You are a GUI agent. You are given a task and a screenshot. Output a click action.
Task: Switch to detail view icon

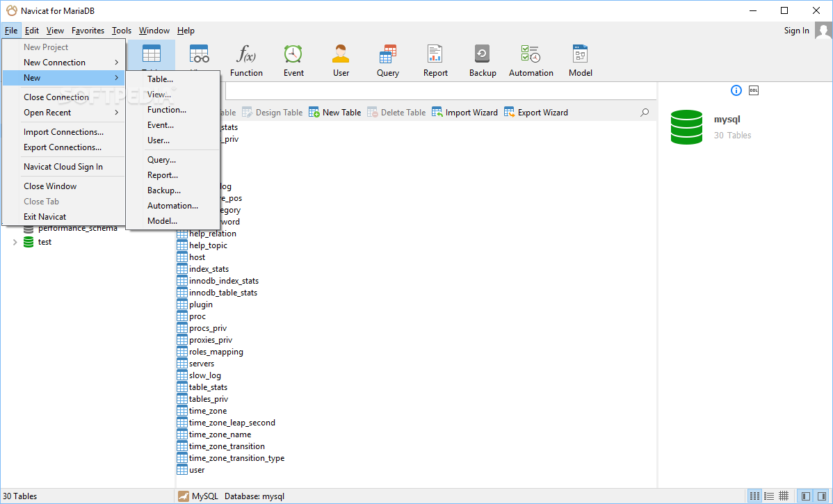pyautogui.click(x=769, y=496)
